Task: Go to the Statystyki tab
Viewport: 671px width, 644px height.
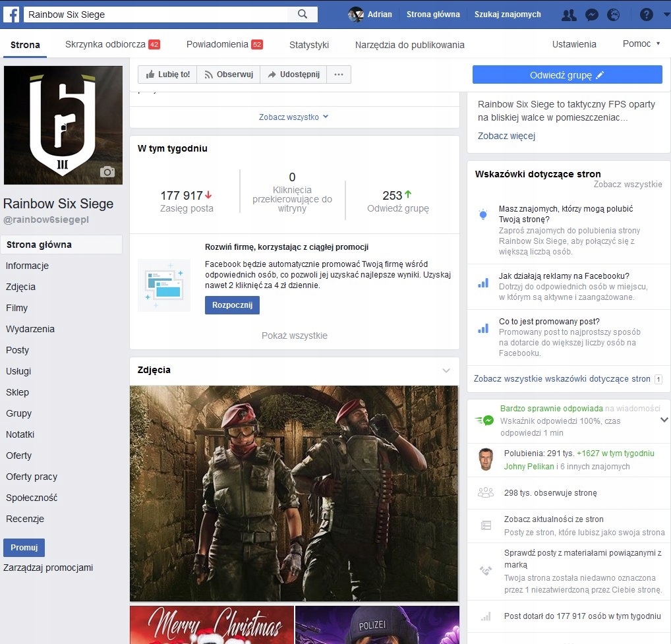Action: tap(309, 45)
